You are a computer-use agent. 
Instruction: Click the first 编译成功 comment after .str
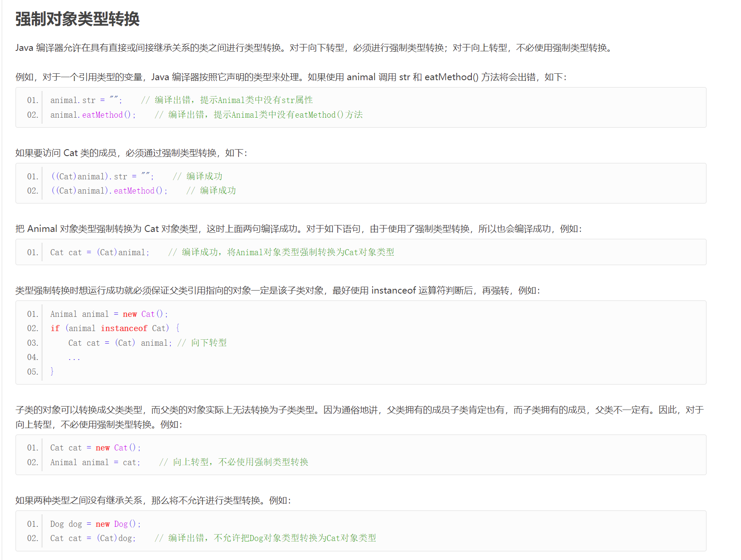pos(204,176)
